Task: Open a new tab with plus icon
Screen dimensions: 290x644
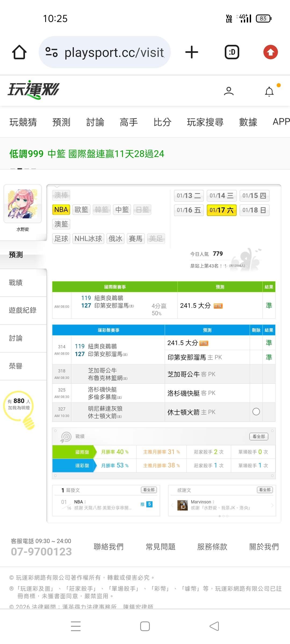Action: pyautogui.click(x=192, y=52)
